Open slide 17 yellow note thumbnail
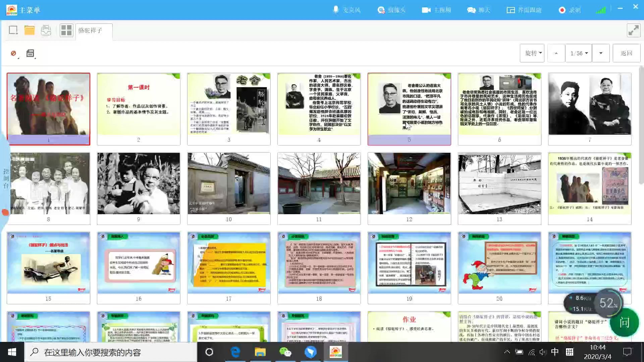This screenshot has width=644, height=362. (229, 268)
